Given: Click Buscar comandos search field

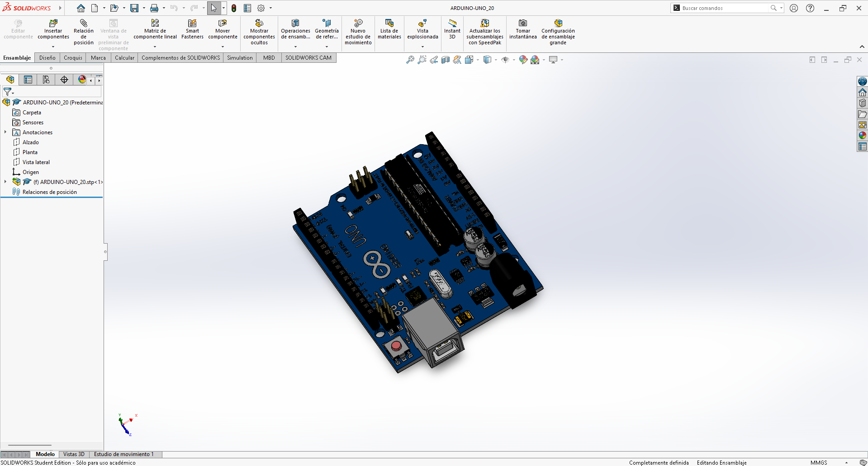Looking at the screenshot, I should 725,8.
